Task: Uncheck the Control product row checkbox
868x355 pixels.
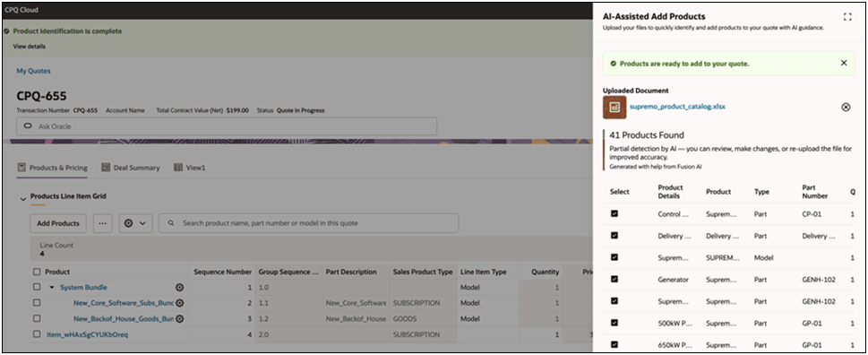Action: tap(614, 213)
